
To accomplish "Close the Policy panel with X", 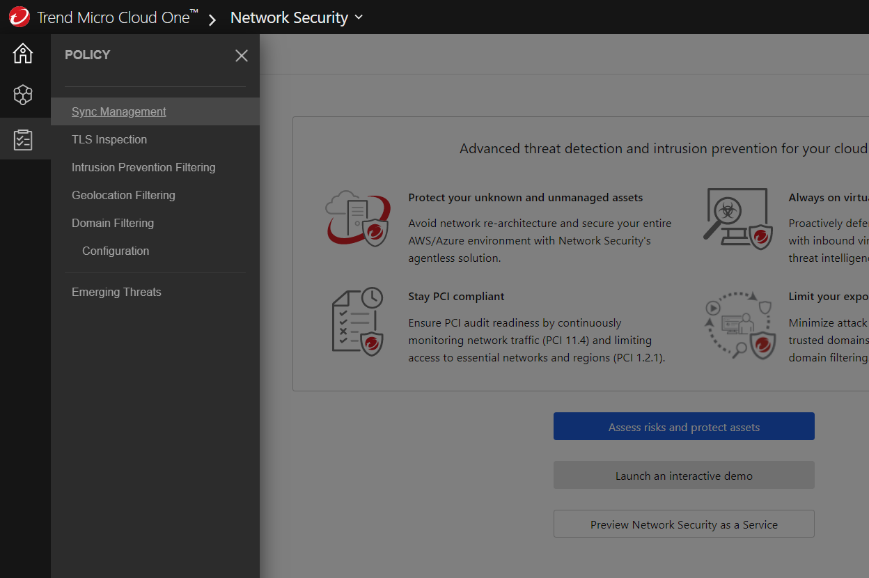I will tap(241, 56).
